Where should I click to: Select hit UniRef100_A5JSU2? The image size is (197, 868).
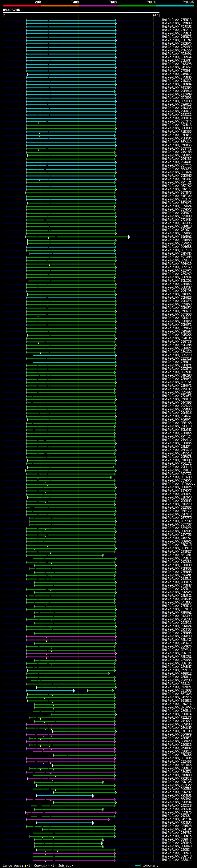click(177, 26)
